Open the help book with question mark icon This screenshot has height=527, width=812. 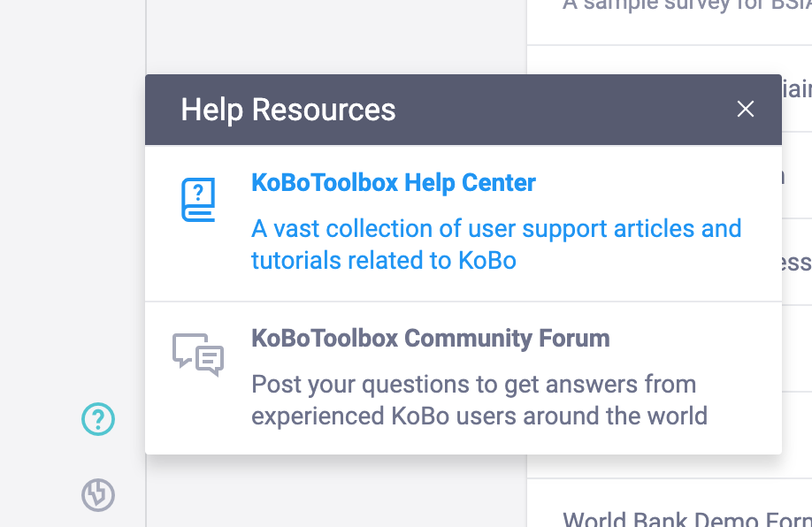199,201
